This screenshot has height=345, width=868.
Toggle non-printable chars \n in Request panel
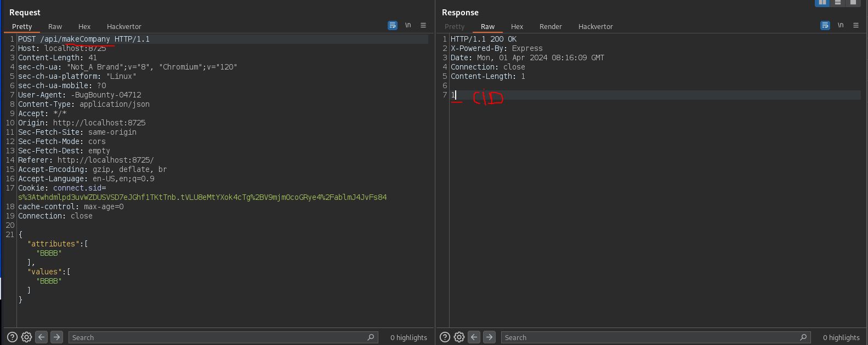[408, 25]
